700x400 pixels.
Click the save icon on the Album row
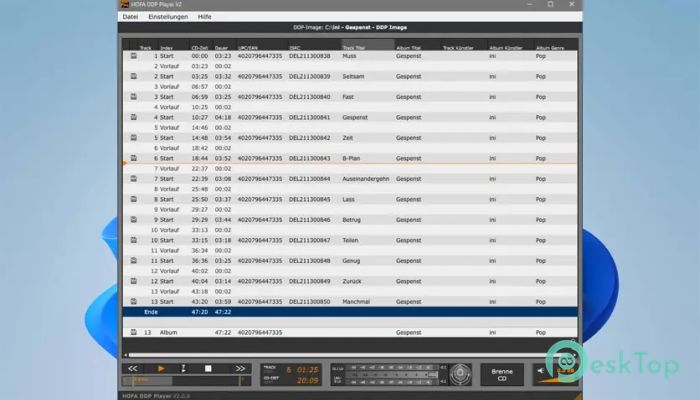pos(133,332)
